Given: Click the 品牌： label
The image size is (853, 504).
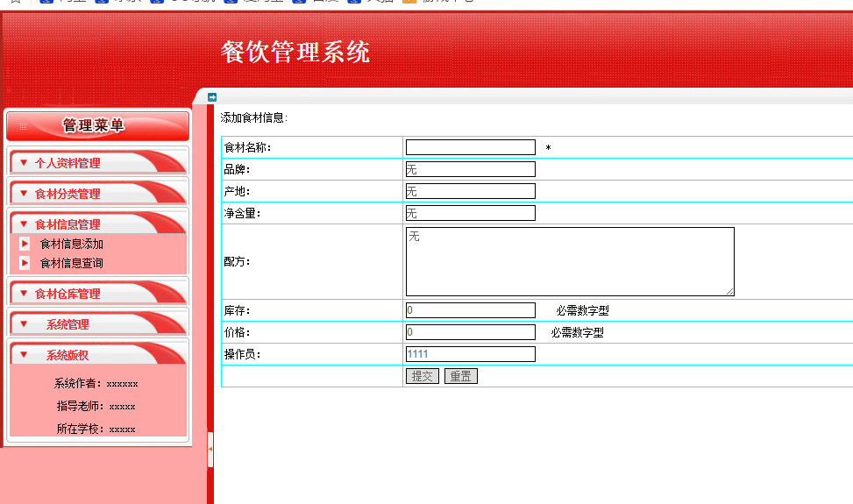Looking at the screenshot, I should (238, 169).
